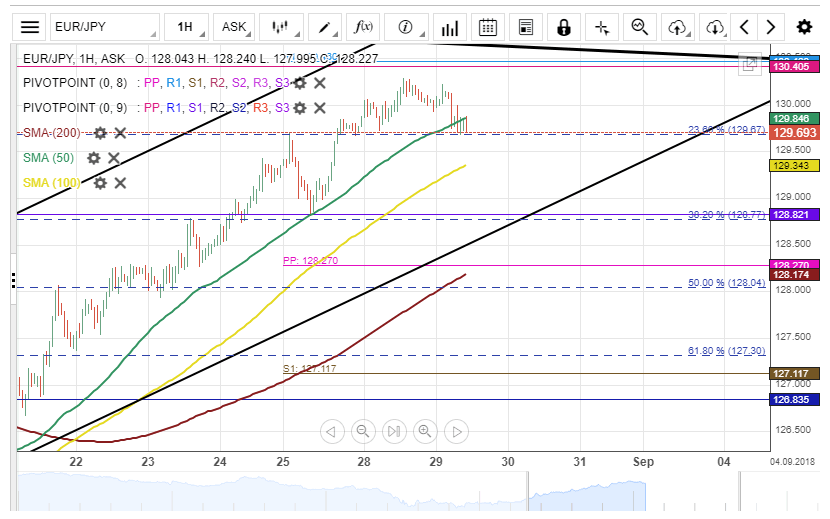Image resolution: width=830 pixels, height=519 pixels.
Task: Click the toolbar right arrow
Action: click(771, 27)
